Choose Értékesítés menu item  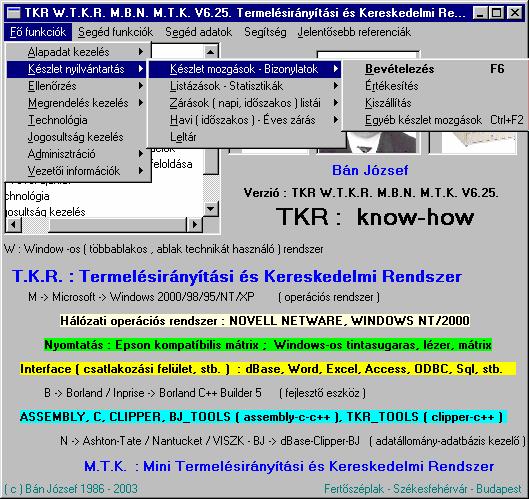435,86
